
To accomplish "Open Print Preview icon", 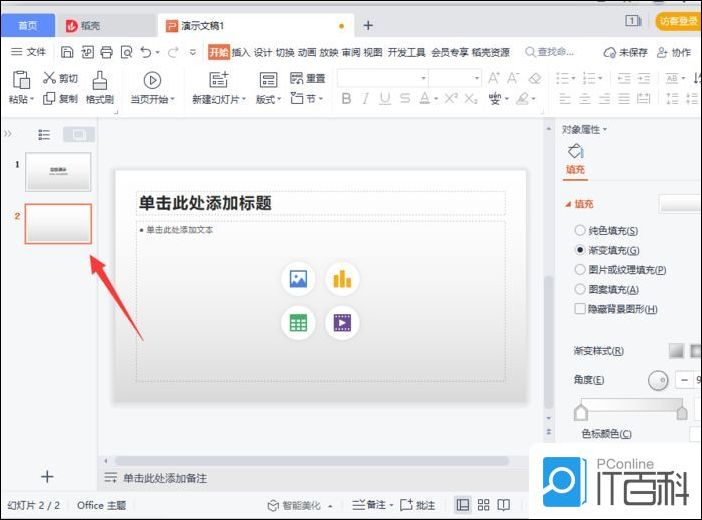I will pyautogui.click(x=127, y=52).
